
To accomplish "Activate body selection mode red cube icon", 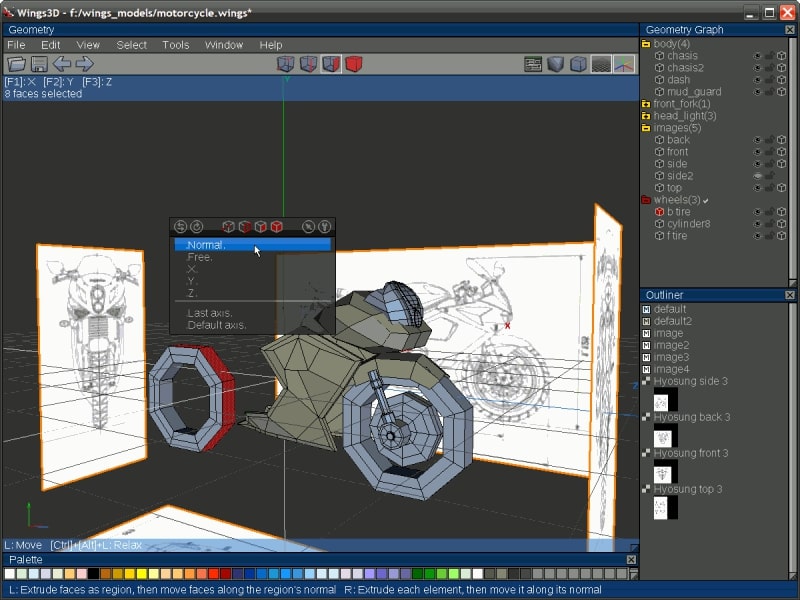I will click(x=353, y=64).
